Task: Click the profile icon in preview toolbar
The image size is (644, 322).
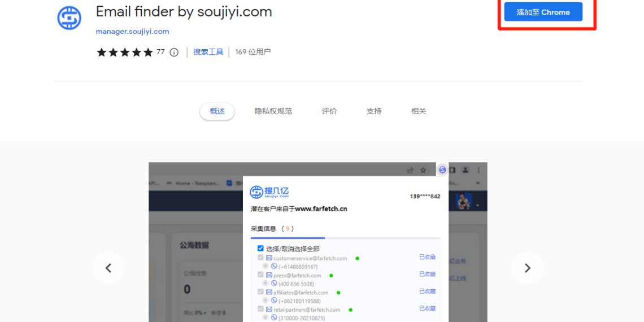Action: click(x=465, y=169)
